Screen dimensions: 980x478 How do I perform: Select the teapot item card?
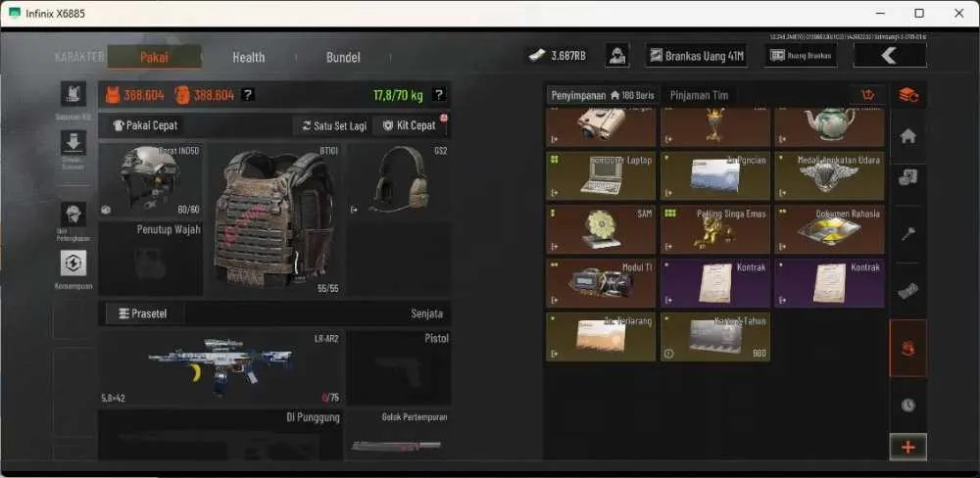(829, 126)
